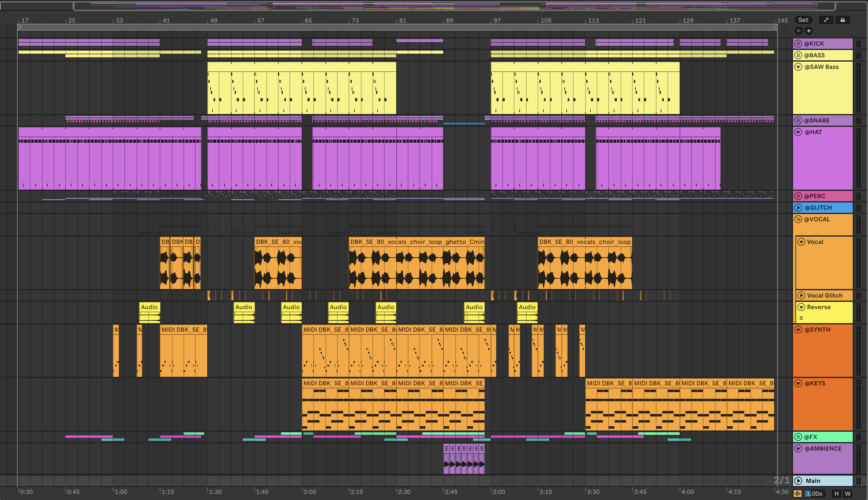Click the orange waveform icon beside 1.00x
The height and width of the screenshot is (500, 868).
coord(797,494)
